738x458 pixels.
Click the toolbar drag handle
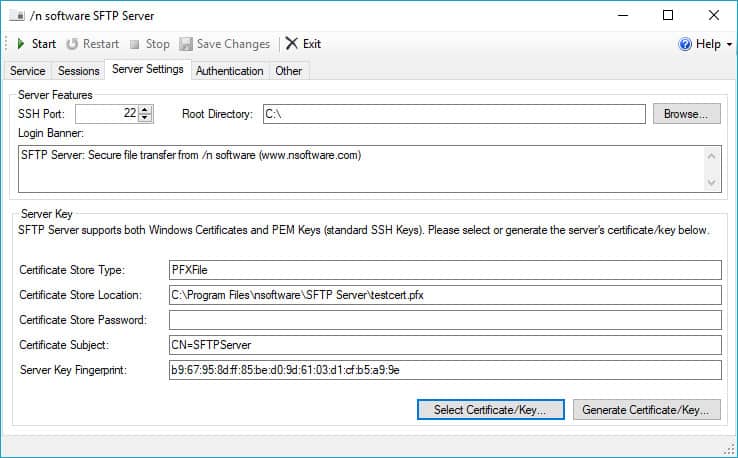pyautogui.click(x=7, y=44)
